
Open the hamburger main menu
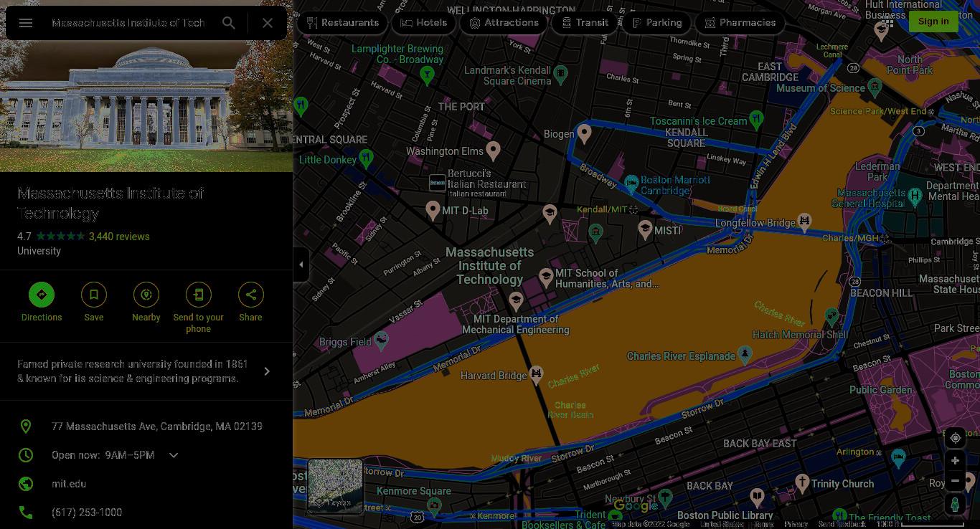(26, 23)
